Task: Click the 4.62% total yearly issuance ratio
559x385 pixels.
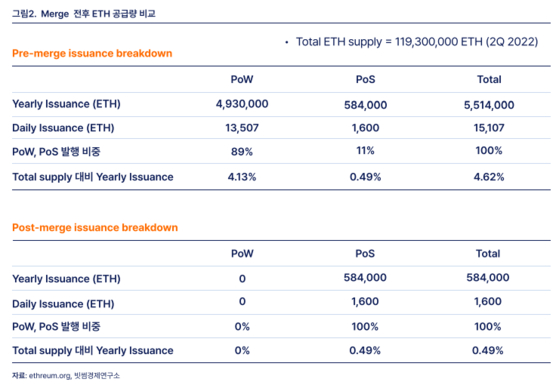Action: 489,177
